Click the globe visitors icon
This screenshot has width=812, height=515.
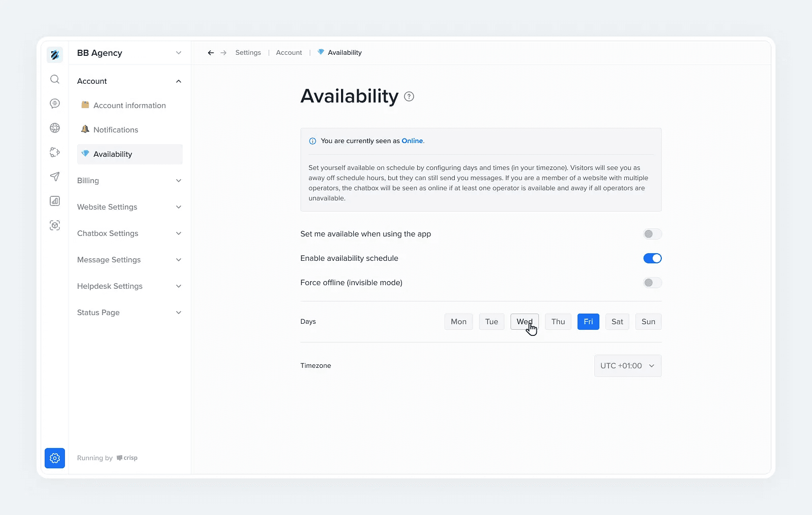tap(55, 128)
